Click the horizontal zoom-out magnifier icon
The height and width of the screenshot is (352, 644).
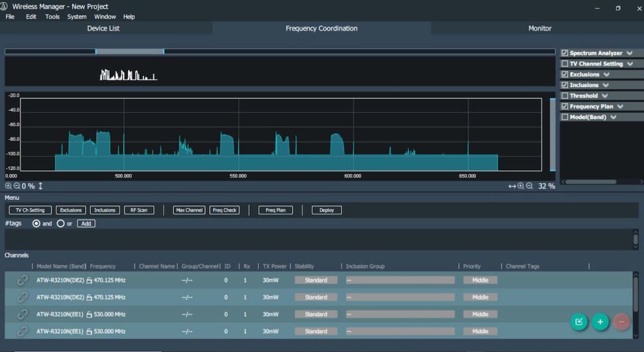(x=529, y=187)
